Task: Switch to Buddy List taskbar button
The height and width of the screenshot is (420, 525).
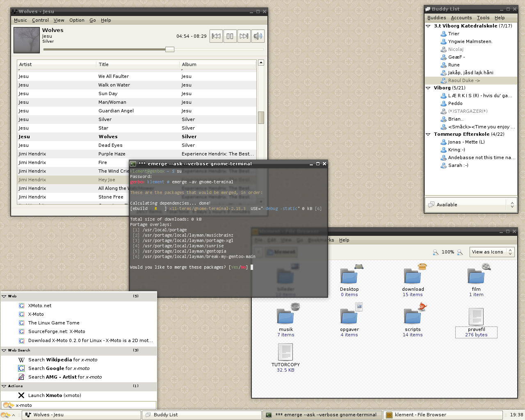Action: [x=201, y=415]
